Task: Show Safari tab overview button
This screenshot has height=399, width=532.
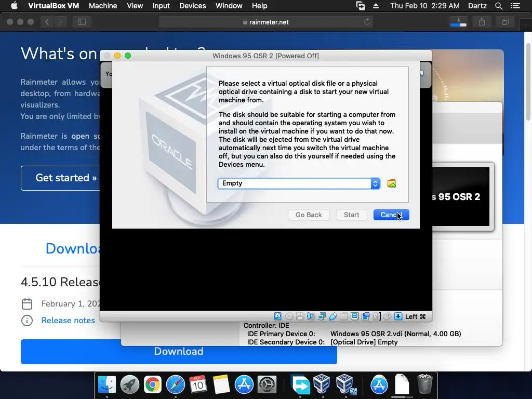Action: tap(505, 22)
